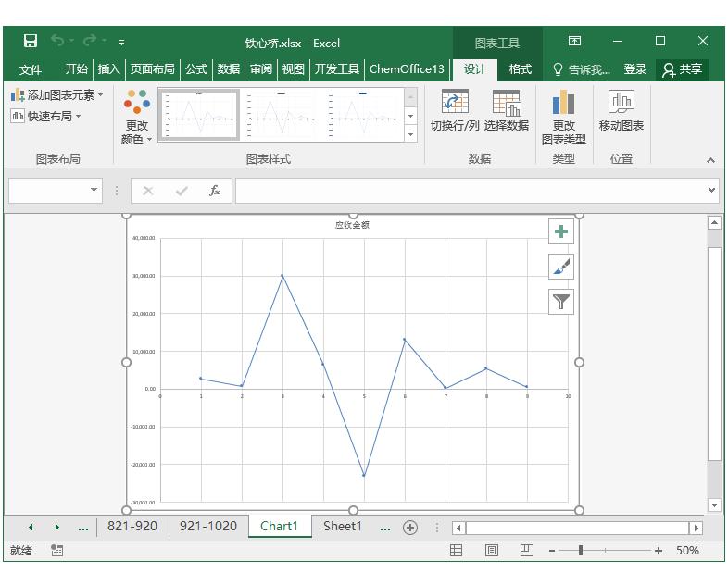Expand the chart styles gallery More arrow

[x=411, y=133]
